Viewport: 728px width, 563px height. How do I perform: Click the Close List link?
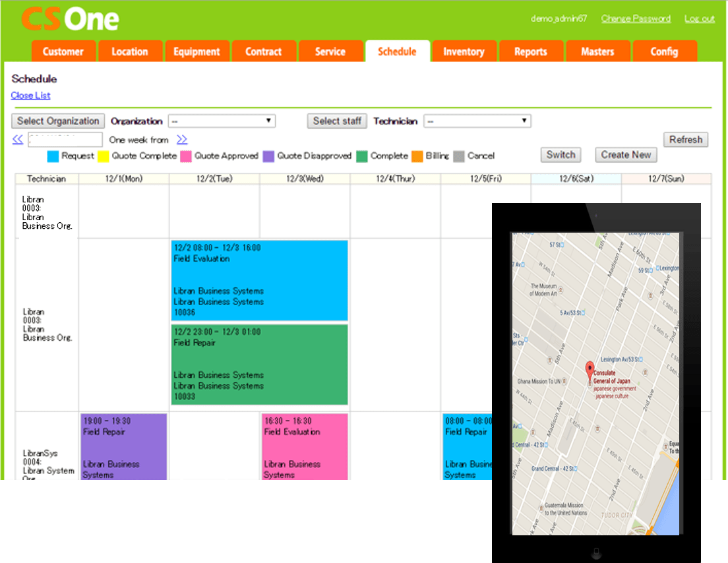coord(30,95)
